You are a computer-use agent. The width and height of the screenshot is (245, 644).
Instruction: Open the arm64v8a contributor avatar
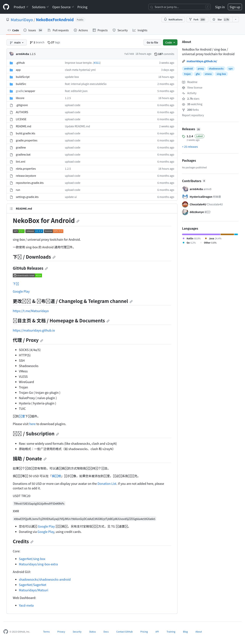coord(185,189)
